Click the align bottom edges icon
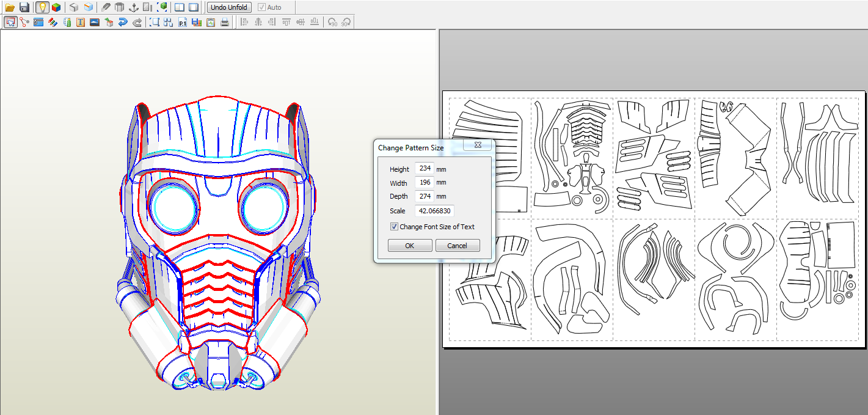This screenshot has height=415, width=868. 315,23
